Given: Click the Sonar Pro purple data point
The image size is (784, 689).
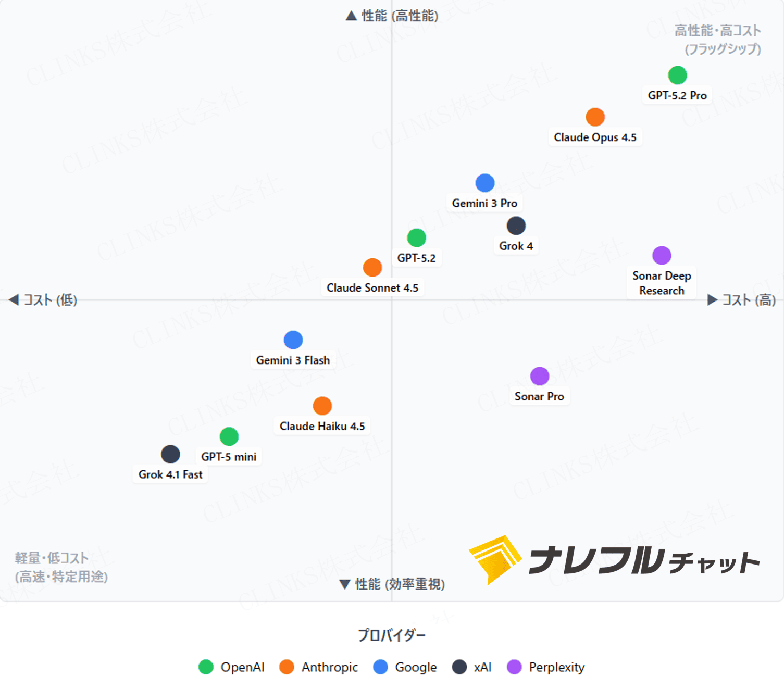Looking at the screenshot, I should 539,376.
